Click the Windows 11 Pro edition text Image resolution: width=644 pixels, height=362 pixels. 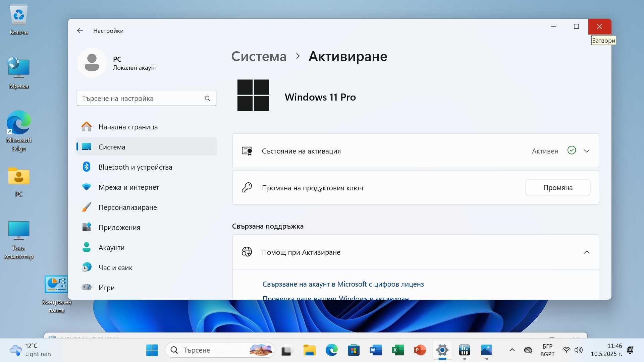point(320,97)
